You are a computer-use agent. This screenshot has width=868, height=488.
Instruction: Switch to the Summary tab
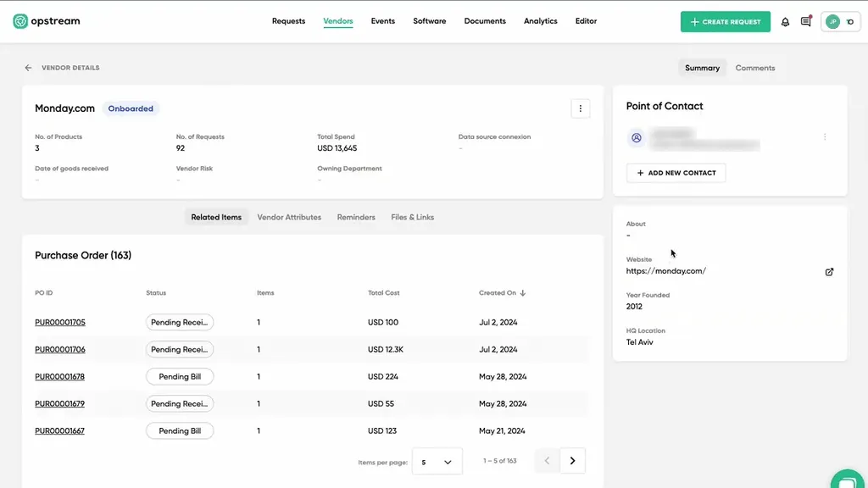[702, 68]
